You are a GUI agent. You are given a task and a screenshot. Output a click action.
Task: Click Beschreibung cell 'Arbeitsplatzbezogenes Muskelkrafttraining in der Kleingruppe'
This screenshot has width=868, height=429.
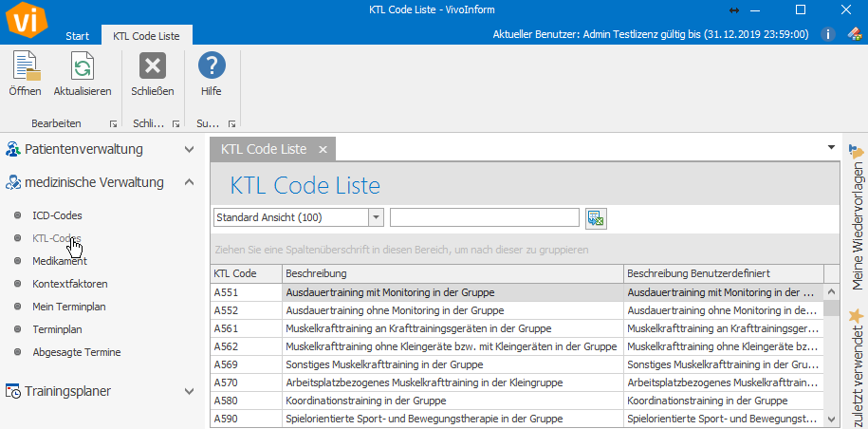pyautogui.click(x=452, y=383)
